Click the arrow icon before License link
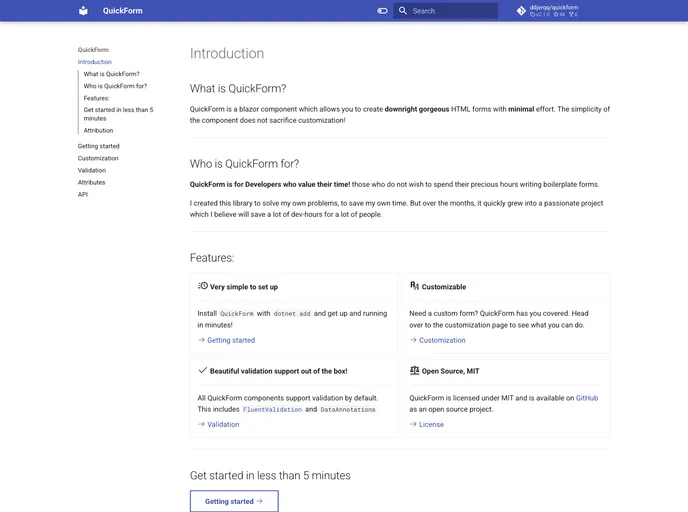This screenshot has width=688, height=512. (413, 424)
